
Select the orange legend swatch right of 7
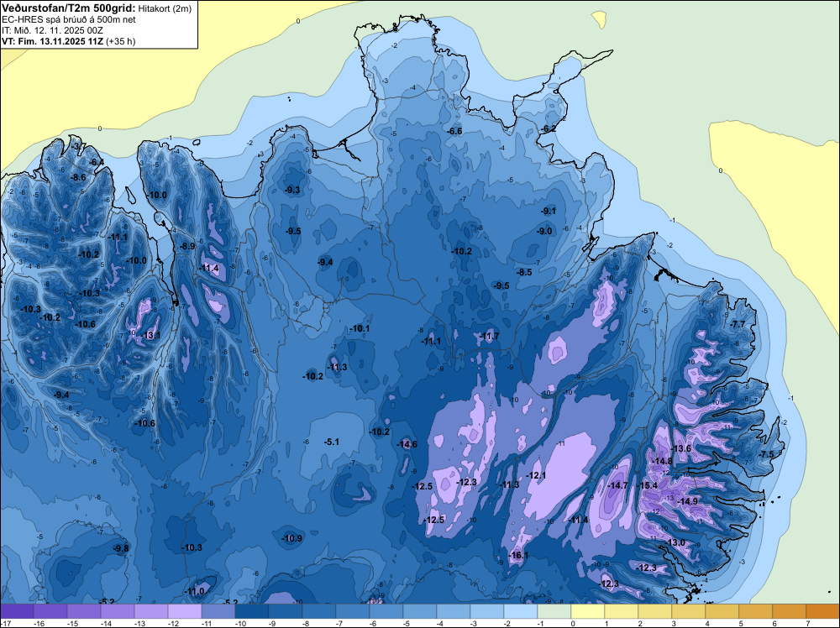pyautogui.click(x=823, y=611)
